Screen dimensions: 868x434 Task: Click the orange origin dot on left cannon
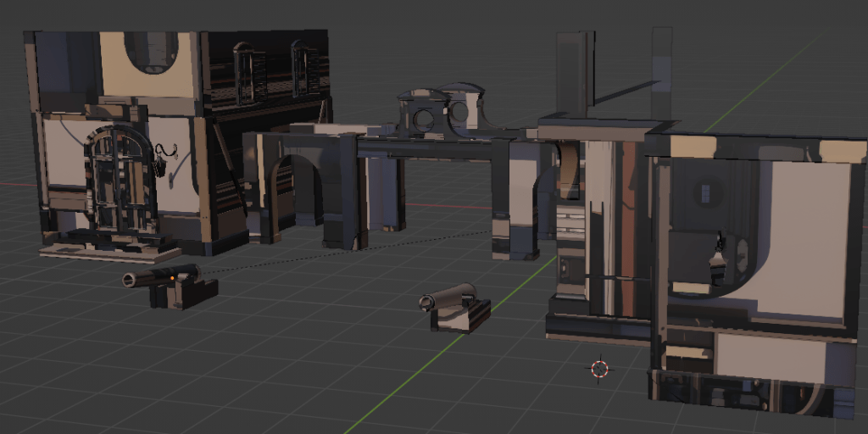coord(172,277)
